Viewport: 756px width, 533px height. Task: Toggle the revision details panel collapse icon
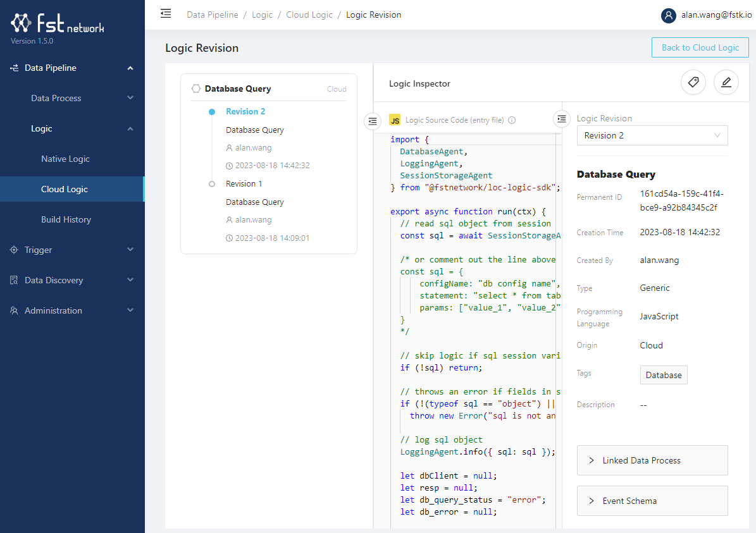pos(561,119)
